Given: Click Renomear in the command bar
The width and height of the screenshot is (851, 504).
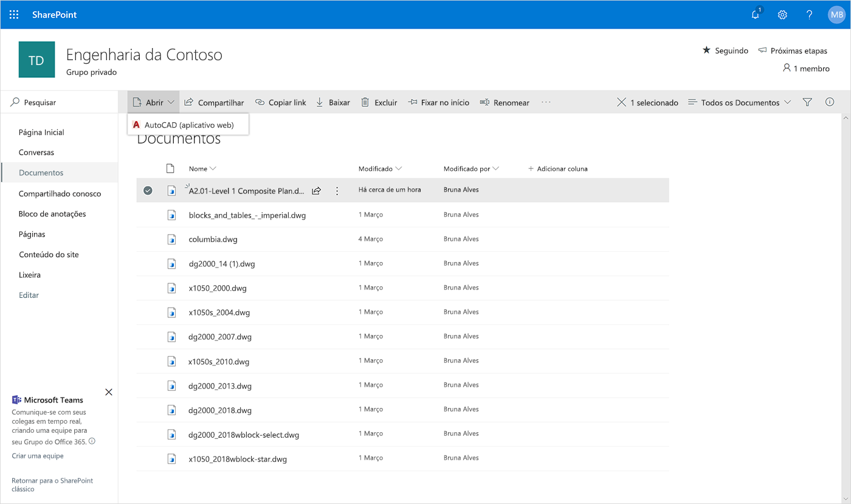Looking at the screenshot, I should click(505, 102).
